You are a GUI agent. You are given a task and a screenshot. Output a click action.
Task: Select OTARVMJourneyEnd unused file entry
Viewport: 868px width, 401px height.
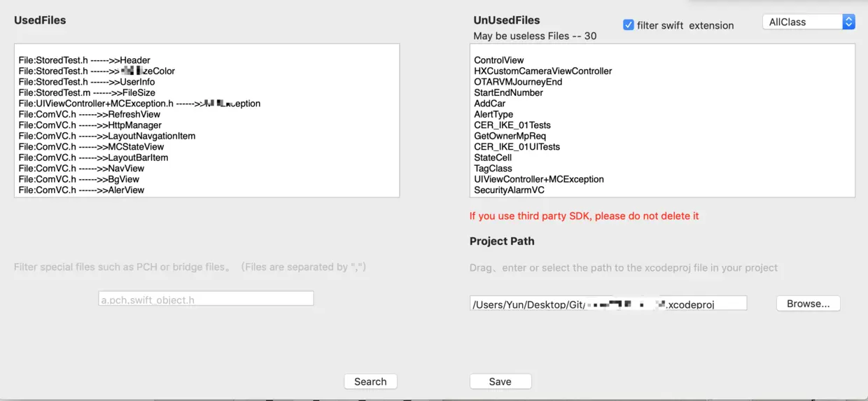coord(518,82)
